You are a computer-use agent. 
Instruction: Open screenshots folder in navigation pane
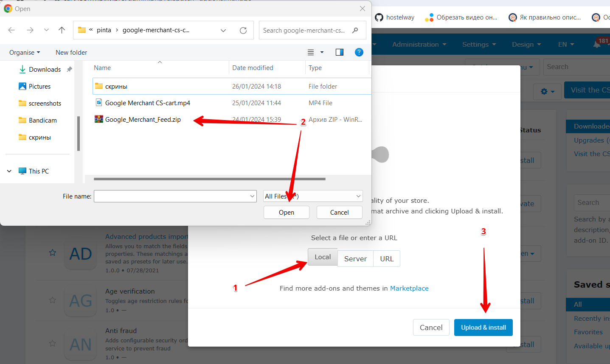pos(40,104)
